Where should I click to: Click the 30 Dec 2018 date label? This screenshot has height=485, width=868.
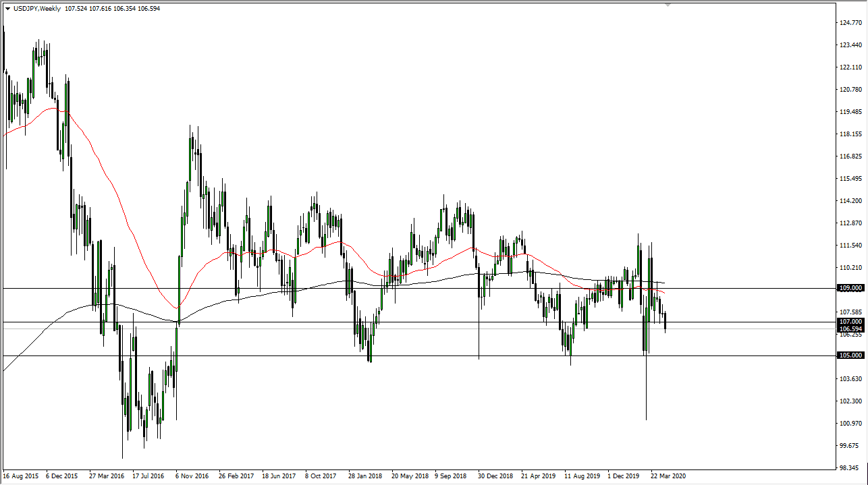[x=495, y=476]
